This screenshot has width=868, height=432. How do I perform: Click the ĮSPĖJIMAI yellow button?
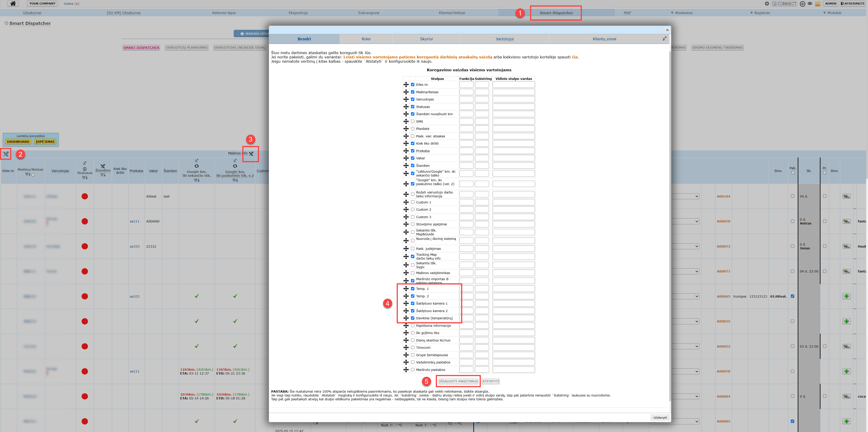tap(45, 142)
